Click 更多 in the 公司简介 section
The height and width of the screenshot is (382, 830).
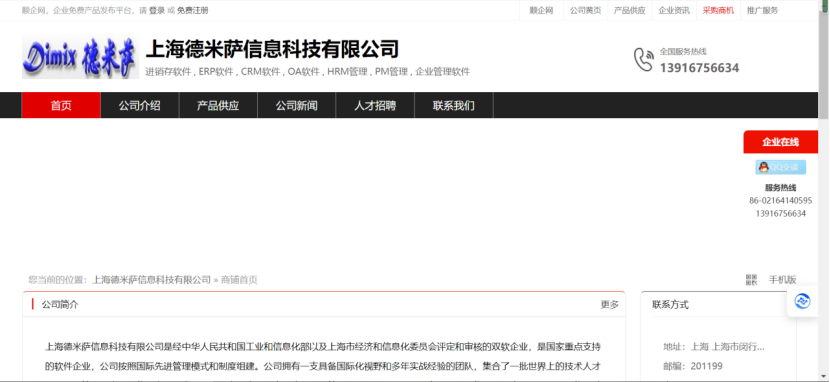609,305
